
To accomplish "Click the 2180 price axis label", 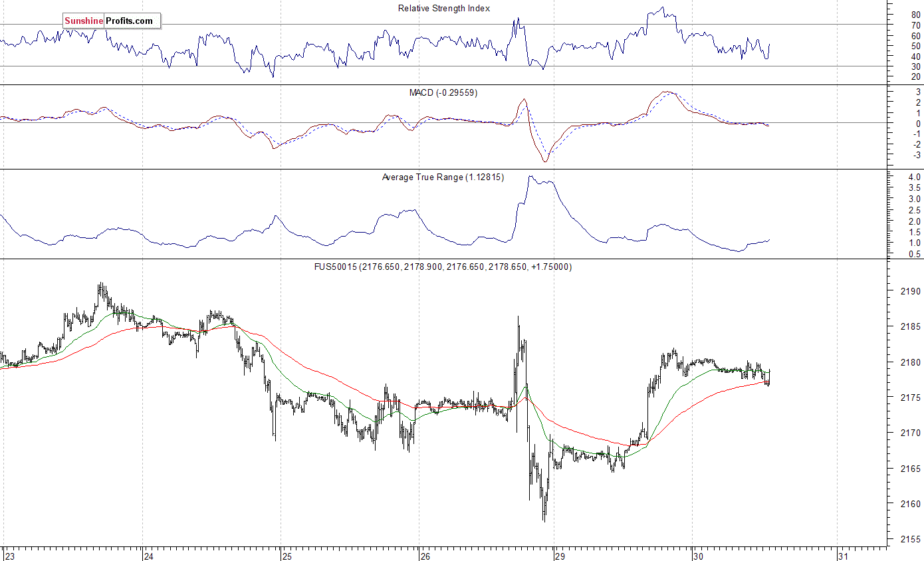I will [910, 362].
